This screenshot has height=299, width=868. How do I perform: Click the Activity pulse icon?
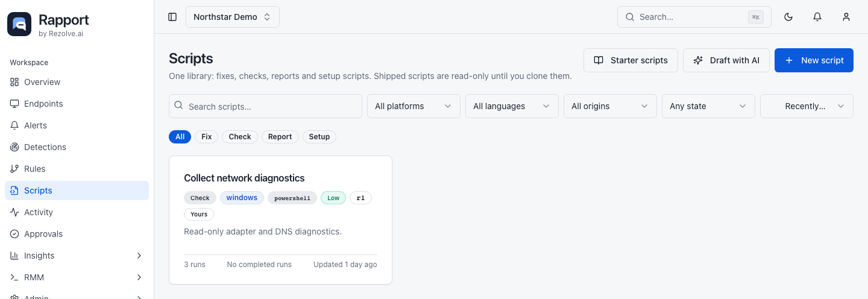[14, 212]
